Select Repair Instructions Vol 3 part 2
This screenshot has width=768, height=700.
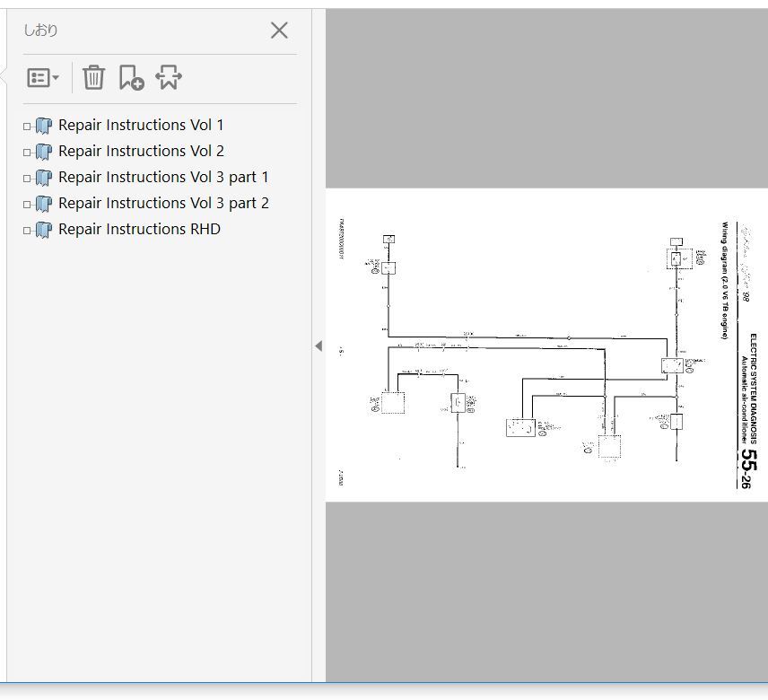[x=163, y=204]
